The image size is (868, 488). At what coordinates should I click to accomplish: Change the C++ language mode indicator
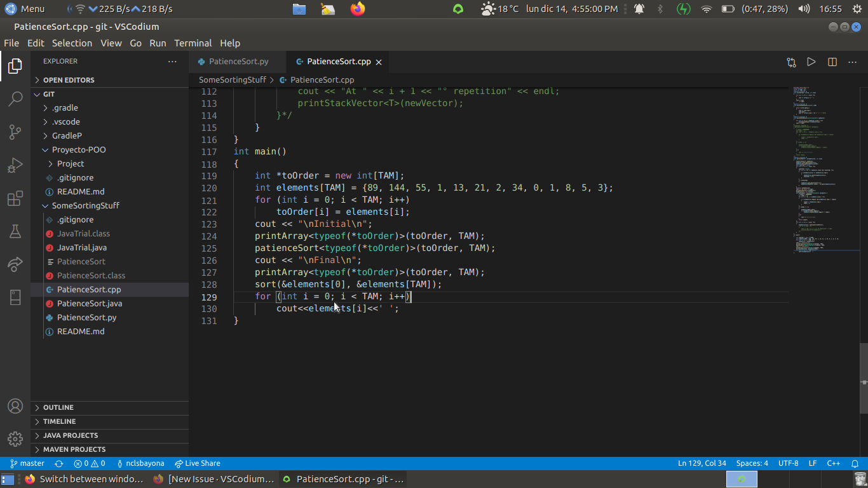(x=833, y=463)
